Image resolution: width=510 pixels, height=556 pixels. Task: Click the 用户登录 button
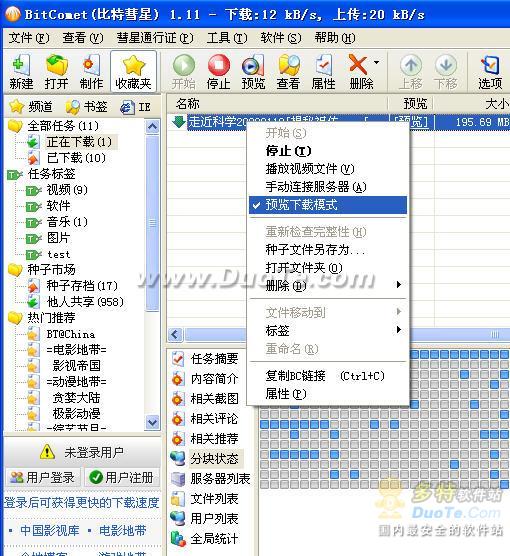tap(43, 477)
